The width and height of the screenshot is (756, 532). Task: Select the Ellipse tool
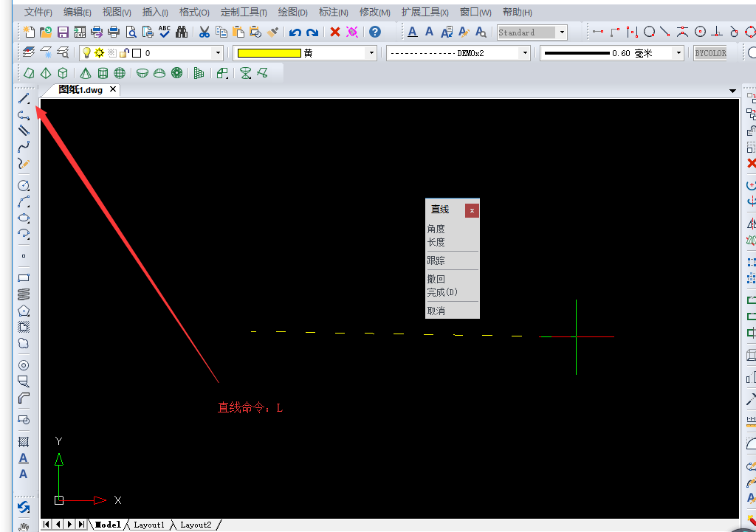[24, 218]
